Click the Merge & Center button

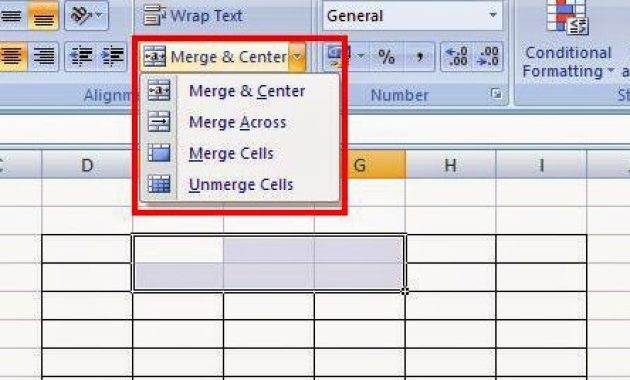(x=215, y=57)
